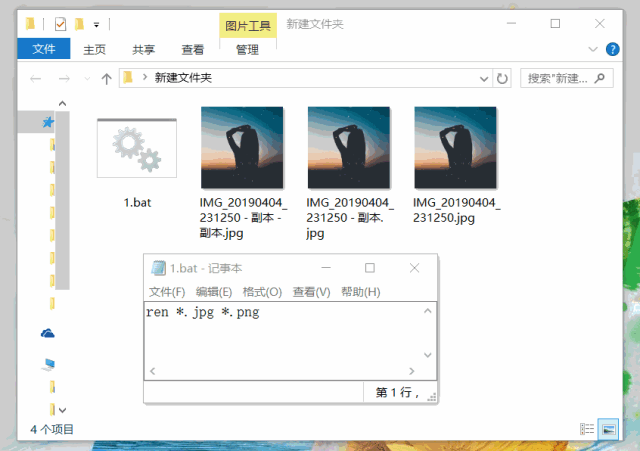This screenshot has width=640, height=451.
Task: Click the Notepad icon in the 1.bat title bar
Action: [158, 268]
